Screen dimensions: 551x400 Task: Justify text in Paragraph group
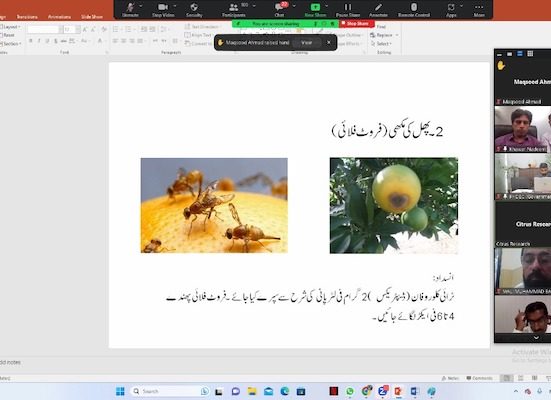140,41
